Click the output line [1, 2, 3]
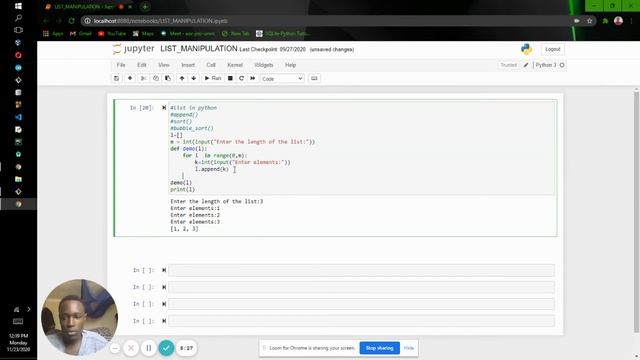The width and height of the screenshot is (640, 360). pos(184,229)
